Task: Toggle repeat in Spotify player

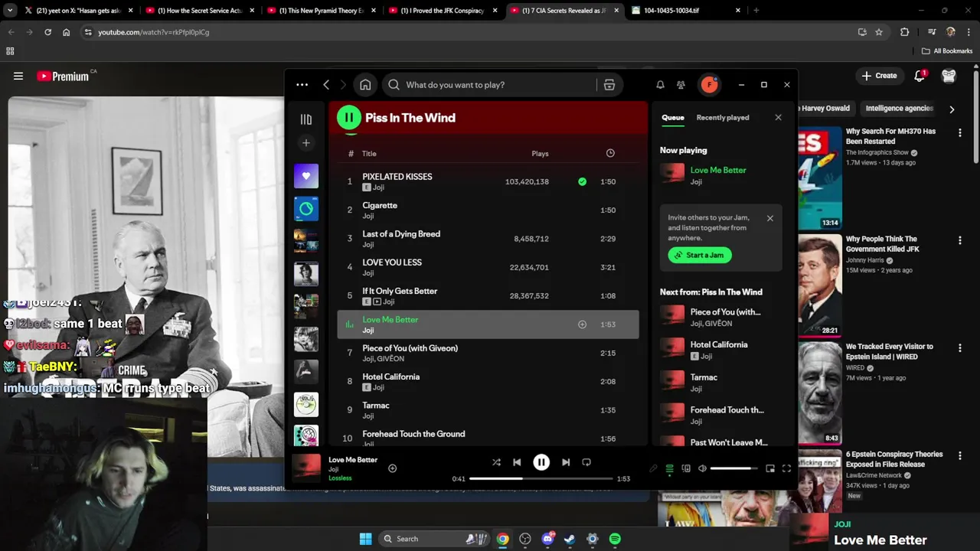Action: (x=586, y=462)
